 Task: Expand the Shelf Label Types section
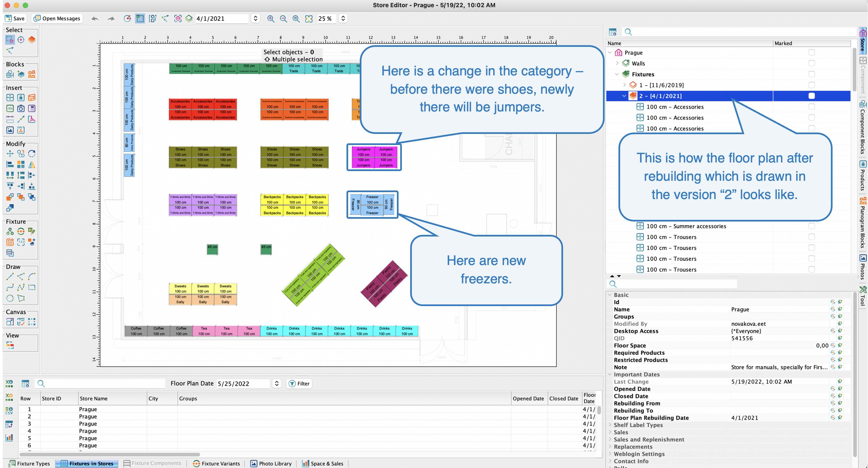(610, 425)
